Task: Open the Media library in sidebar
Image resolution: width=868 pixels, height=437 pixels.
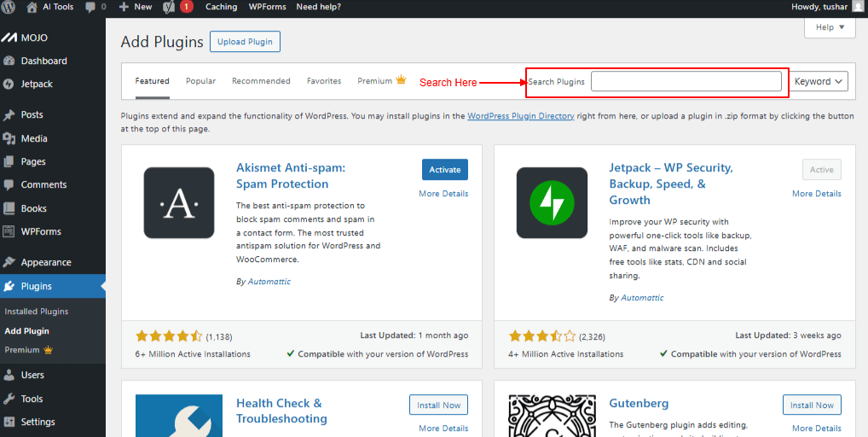Action: point(34,138)
